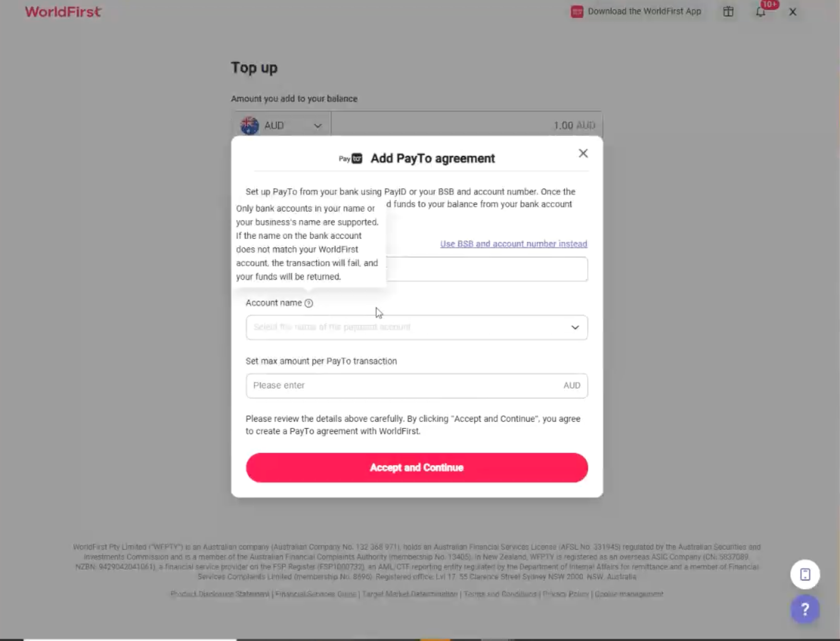840x641 pixels.
Task: Expand the AUD currency dropdown
Action: pyautogui.click(x=282, y=126)
